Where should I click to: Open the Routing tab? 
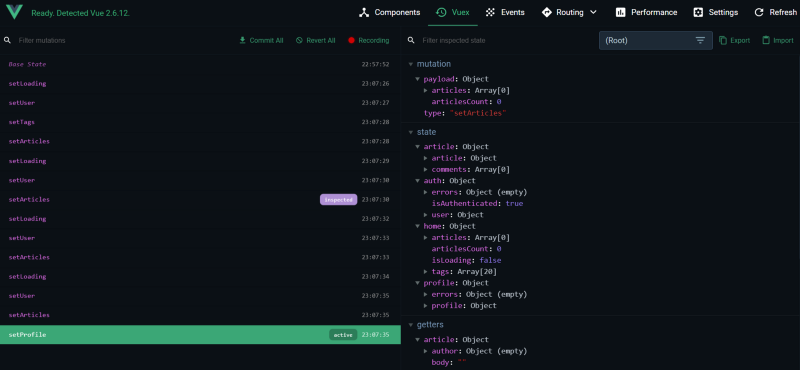(563, 12)
